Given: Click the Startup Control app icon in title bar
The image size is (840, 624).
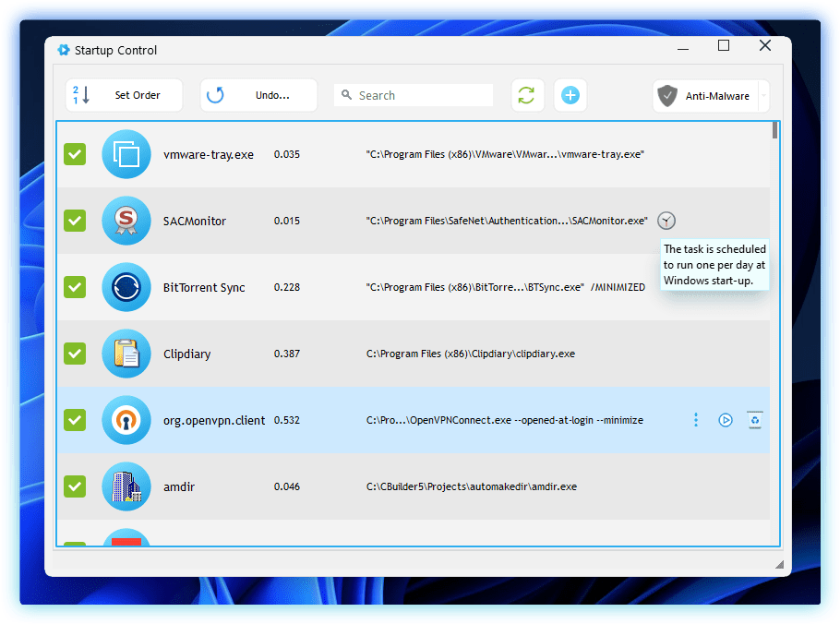Looking at the screenshot, I should pos(63,50).
